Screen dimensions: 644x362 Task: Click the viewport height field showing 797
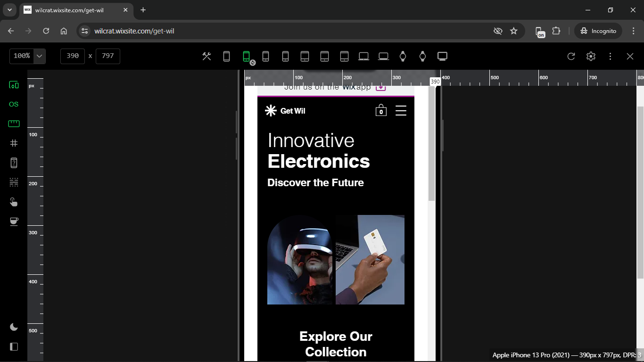(x=108, y=56)
